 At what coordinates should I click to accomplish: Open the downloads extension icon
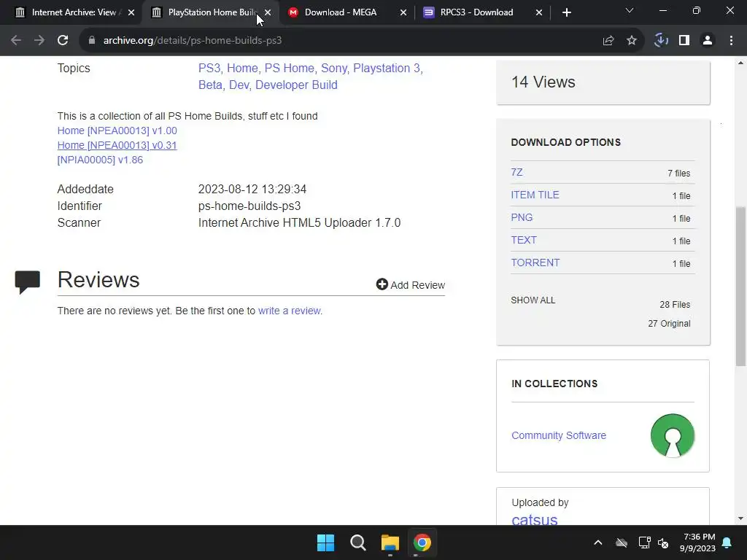point(661,41)
